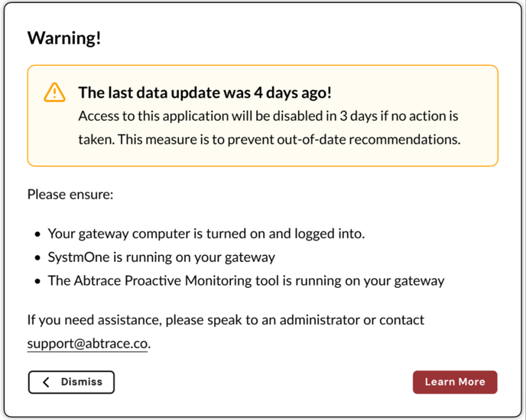Click the bullet dot before "Your gateway computer"

point(37,234)
